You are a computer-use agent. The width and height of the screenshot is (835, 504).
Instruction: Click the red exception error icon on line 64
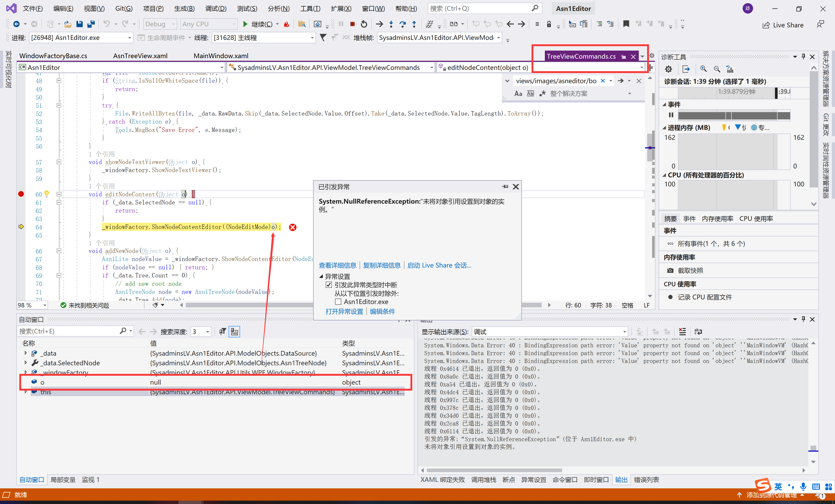pos(293,227)
